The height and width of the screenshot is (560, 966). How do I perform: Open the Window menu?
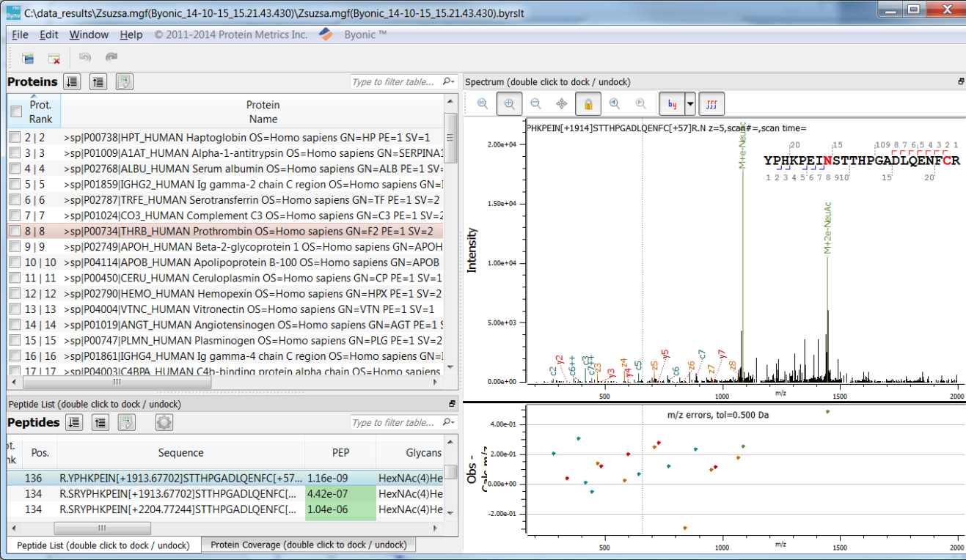coord(89,34)
